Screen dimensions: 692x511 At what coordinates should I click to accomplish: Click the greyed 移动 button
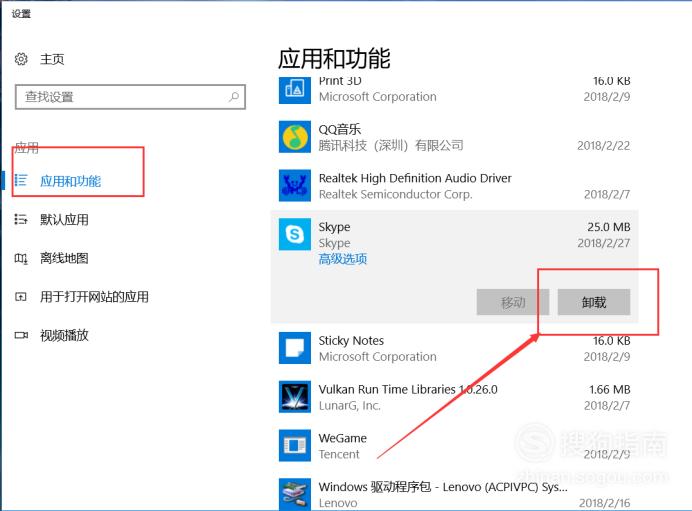tap(513, 302)
